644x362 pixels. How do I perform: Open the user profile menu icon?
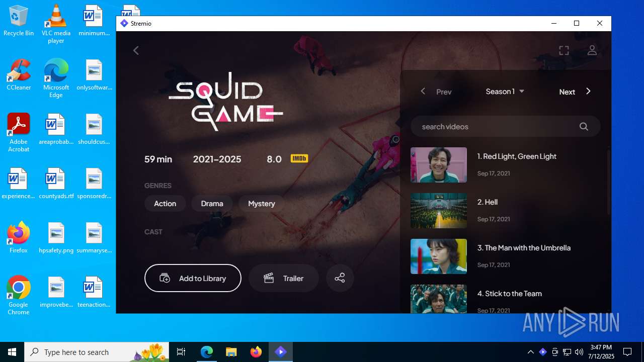tap(592, 50)
